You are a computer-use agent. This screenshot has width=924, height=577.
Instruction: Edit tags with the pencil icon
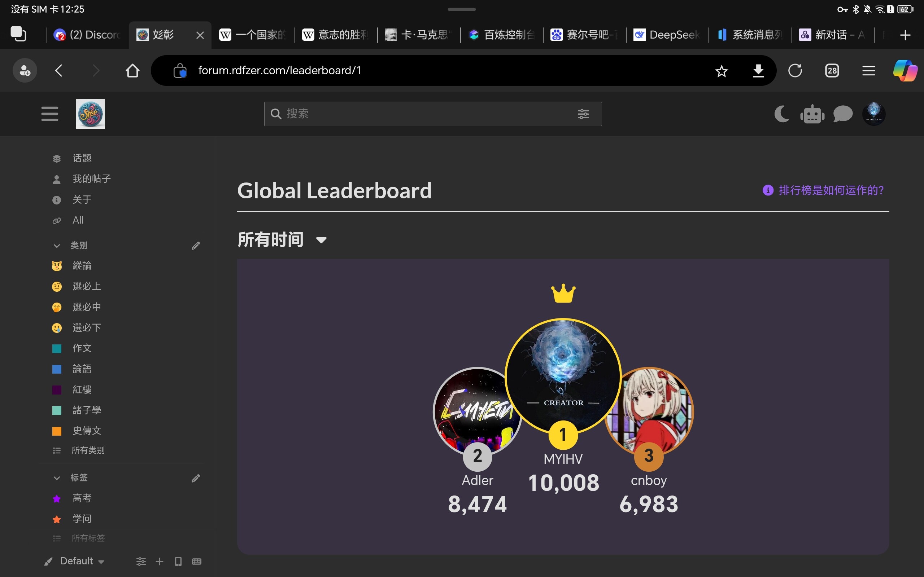click(196, 478)
